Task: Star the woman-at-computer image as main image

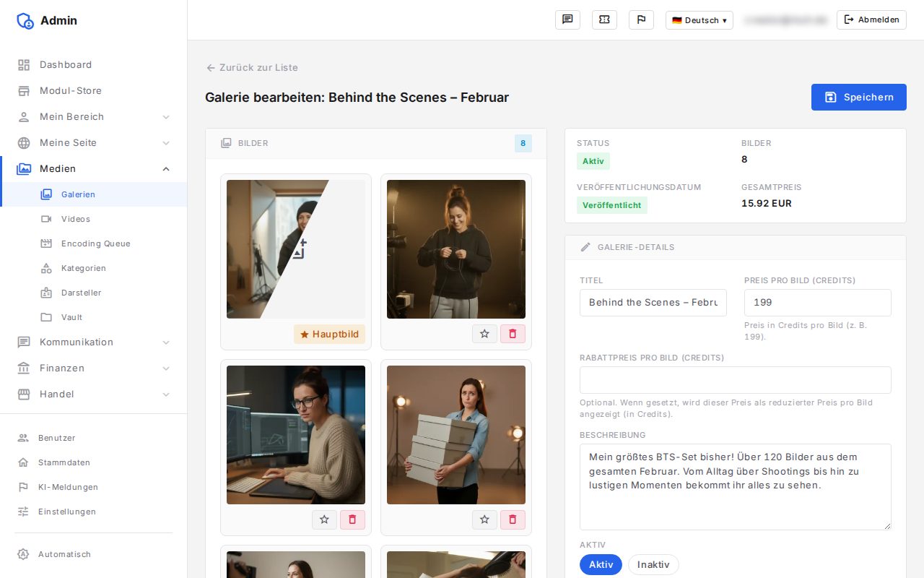Action: pos(324,519)
